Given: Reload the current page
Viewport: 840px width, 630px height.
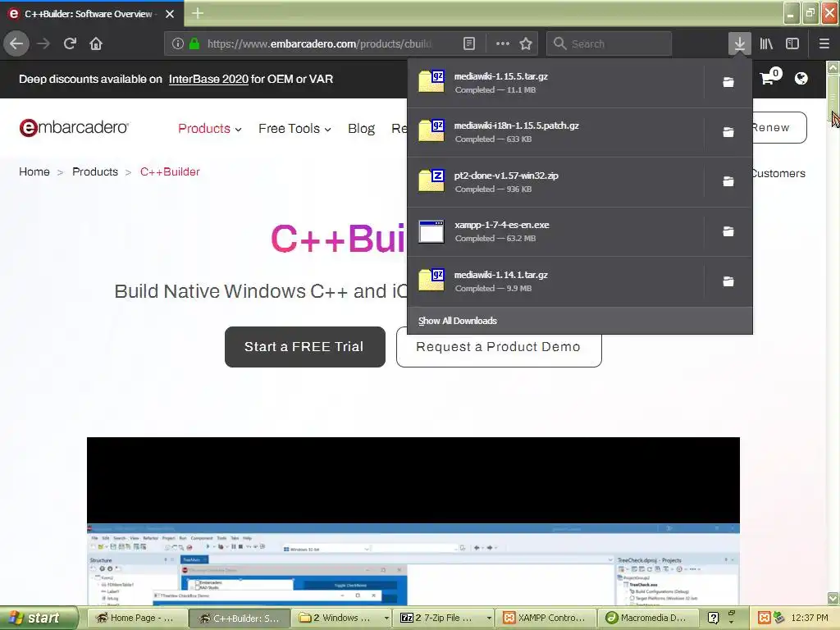Looking at the screenshot, I should point(70,43).
